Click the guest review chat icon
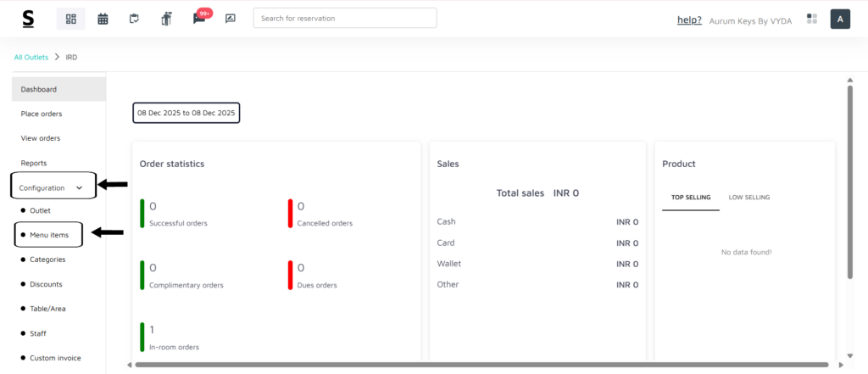The width and height of the screenshot is (868, 374). coord(230,19)
